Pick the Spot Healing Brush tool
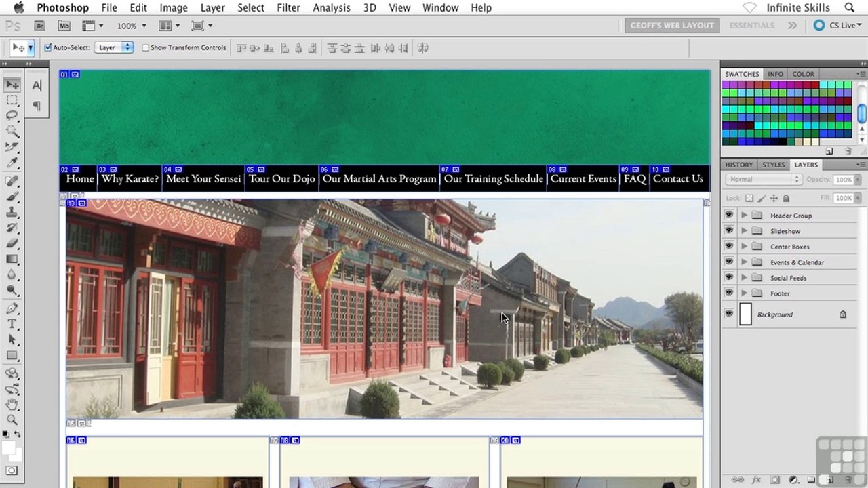Viewport: 868px width, 488px height. [x=12, y=181]
